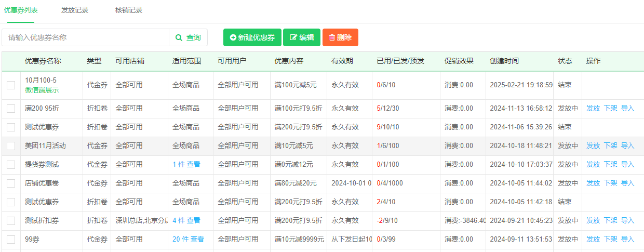
Task: Click 下架 for 满200 95折 coupon
Action: [x=610, y=109]
